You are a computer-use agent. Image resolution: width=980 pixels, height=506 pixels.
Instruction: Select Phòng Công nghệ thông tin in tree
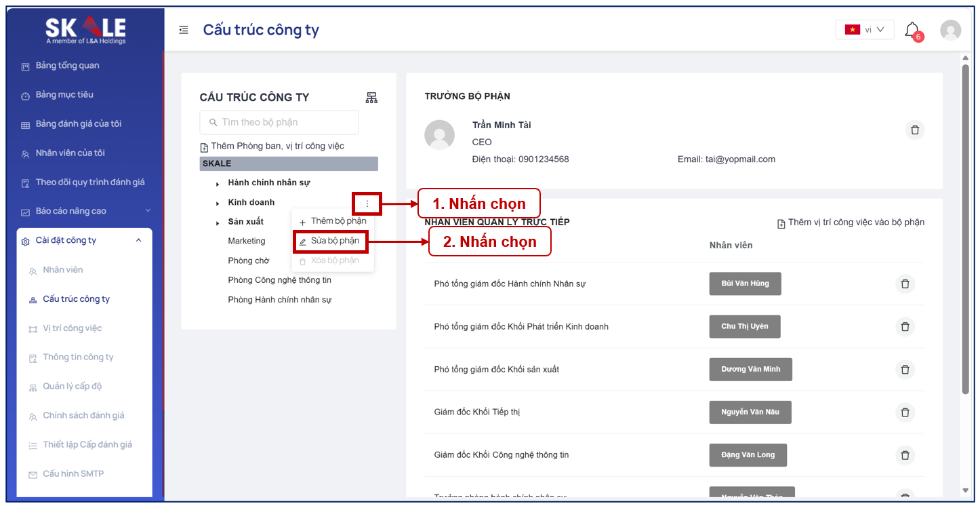point(280,280)
